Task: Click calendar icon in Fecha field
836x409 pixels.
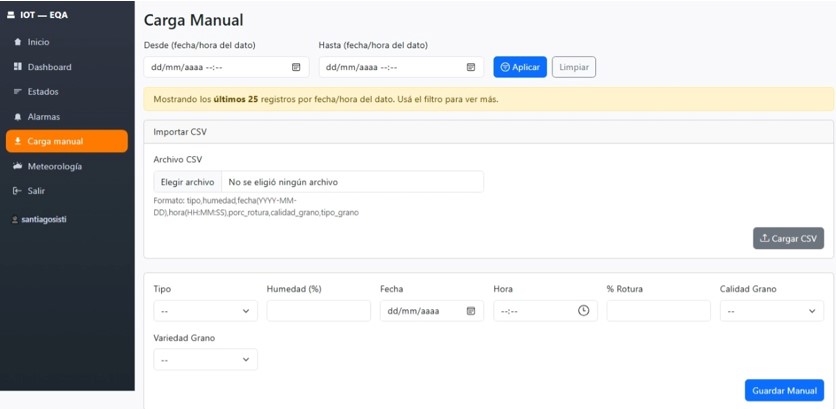Action: point(471,311)
